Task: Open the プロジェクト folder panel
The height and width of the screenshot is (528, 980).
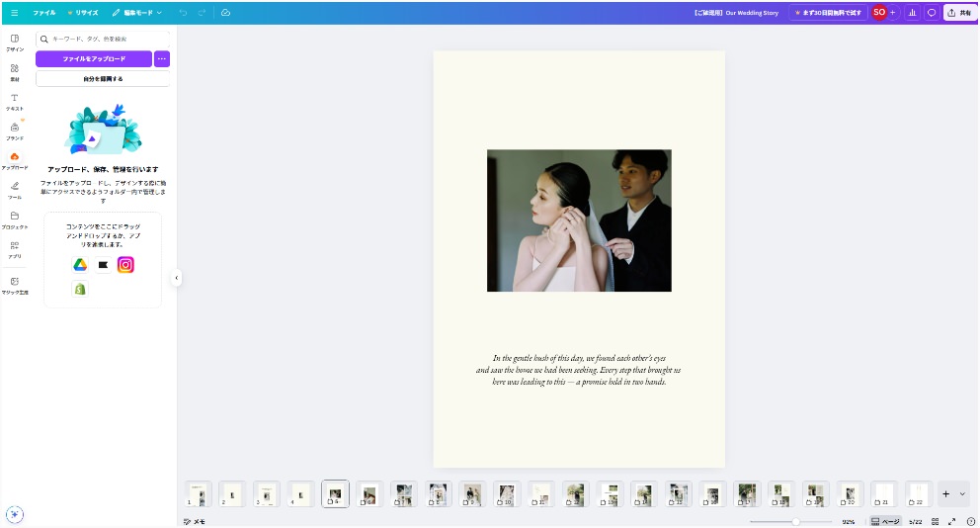Action: pyautogui.click(x=15, y=220)
